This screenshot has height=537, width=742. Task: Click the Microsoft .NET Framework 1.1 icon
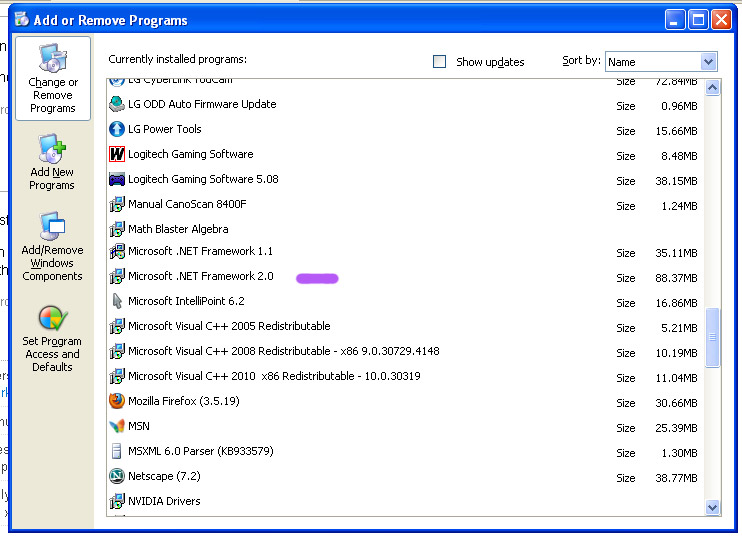(116, 251)
